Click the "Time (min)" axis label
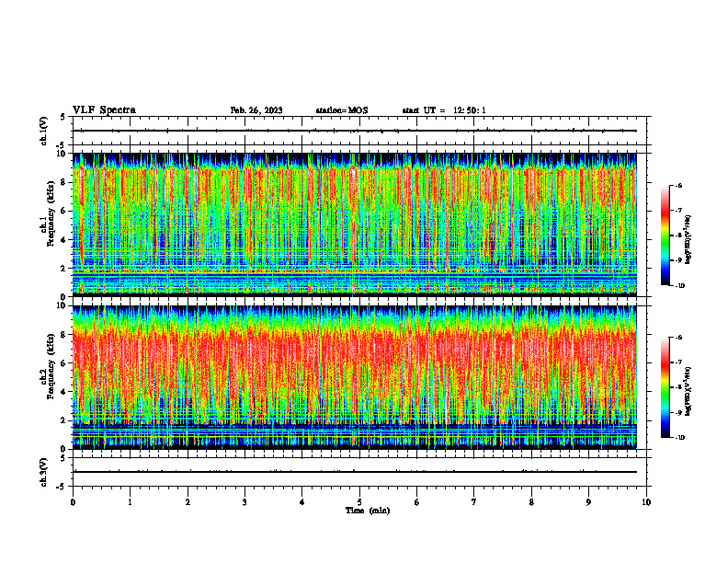This screenshot has height=563, width=728. pos(368,511)
